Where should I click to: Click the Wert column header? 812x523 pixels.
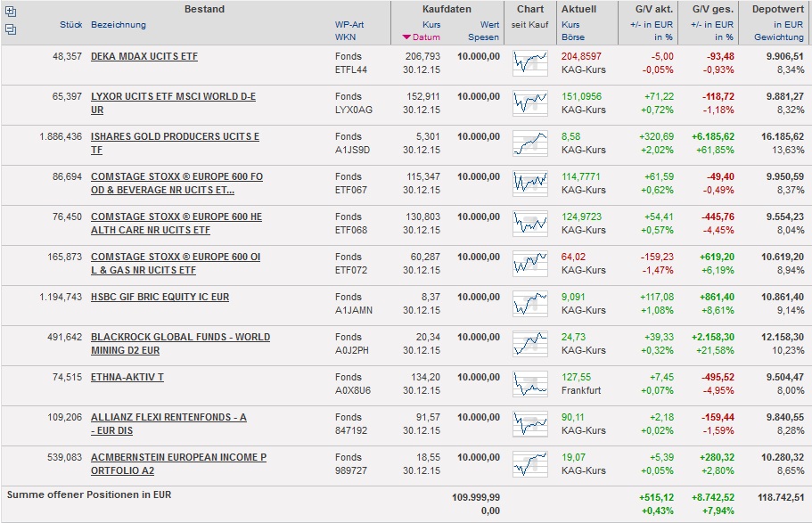pos(489,24)
